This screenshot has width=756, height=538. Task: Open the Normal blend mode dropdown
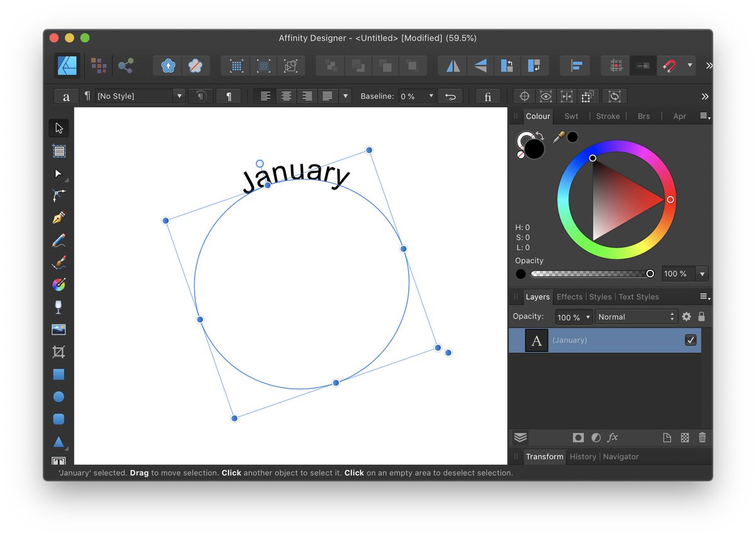click(x=636, y=317)
